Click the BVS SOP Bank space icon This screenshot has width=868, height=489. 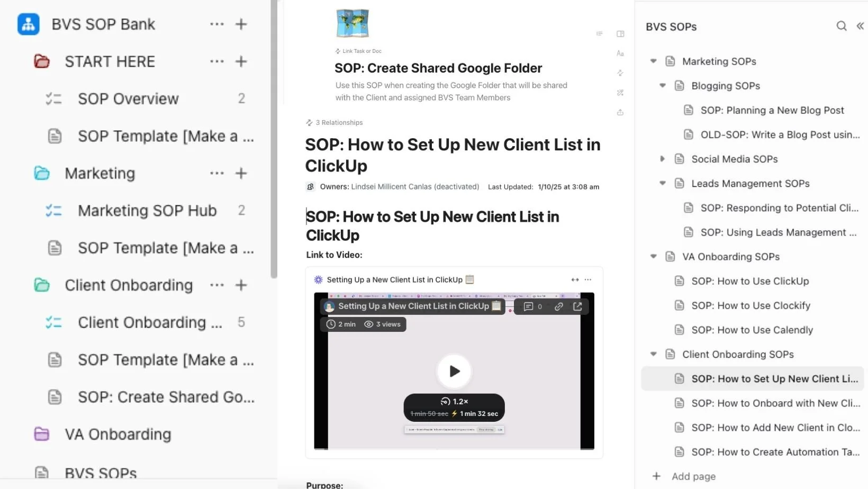pos(28,24)
